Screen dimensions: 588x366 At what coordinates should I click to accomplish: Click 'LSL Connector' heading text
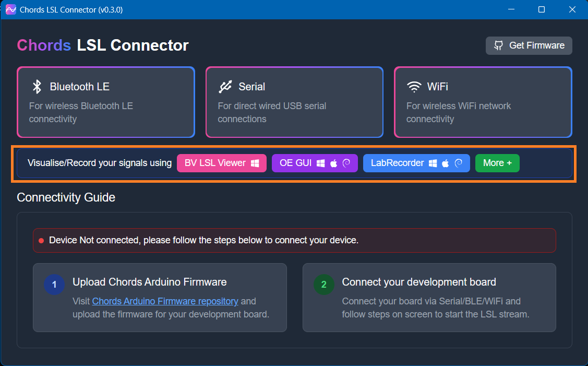click(133, 45)
